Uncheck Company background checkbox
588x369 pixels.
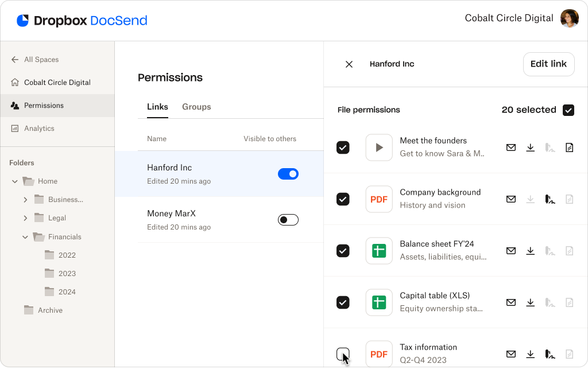[x=343, y=199]
